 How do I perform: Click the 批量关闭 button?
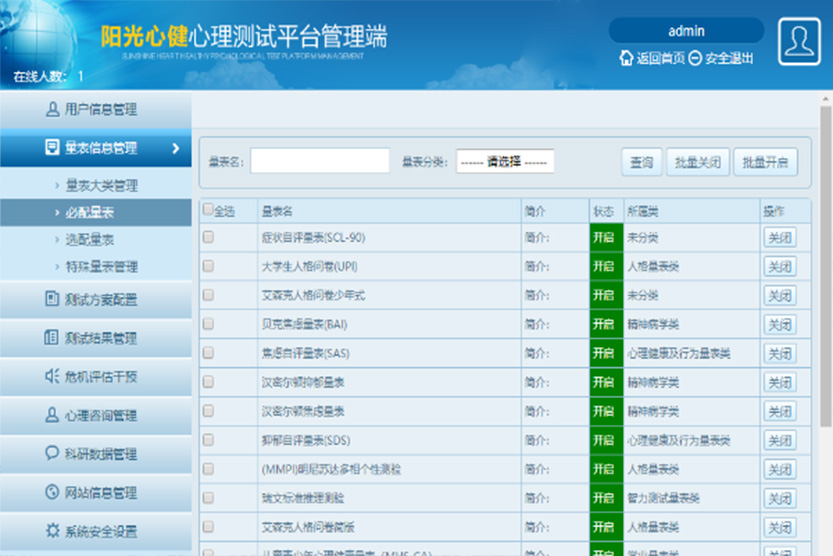coord(697,162)
